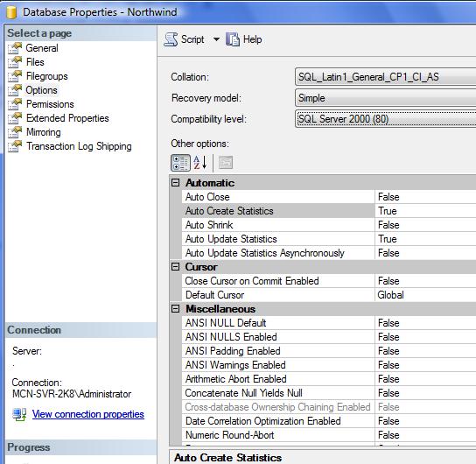Open the Script dropdown arrow
This screenshot has height=464, width=476.
click(x=216, y=39)
